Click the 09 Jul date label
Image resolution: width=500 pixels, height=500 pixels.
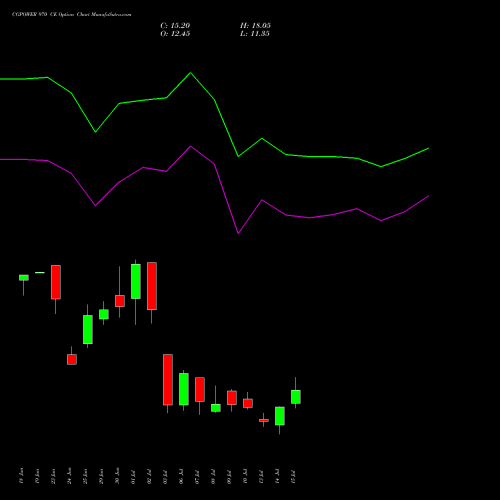point(230,477)
